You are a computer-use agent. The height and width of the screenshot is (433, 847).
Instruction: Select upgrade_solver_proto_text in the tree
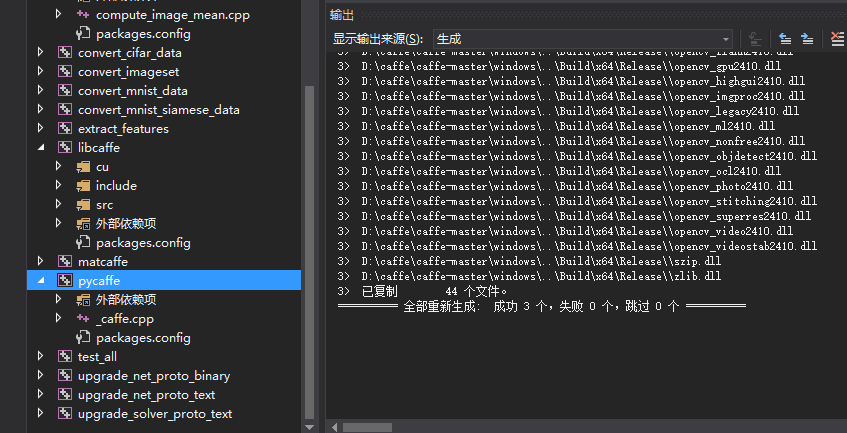click(155, 414)
